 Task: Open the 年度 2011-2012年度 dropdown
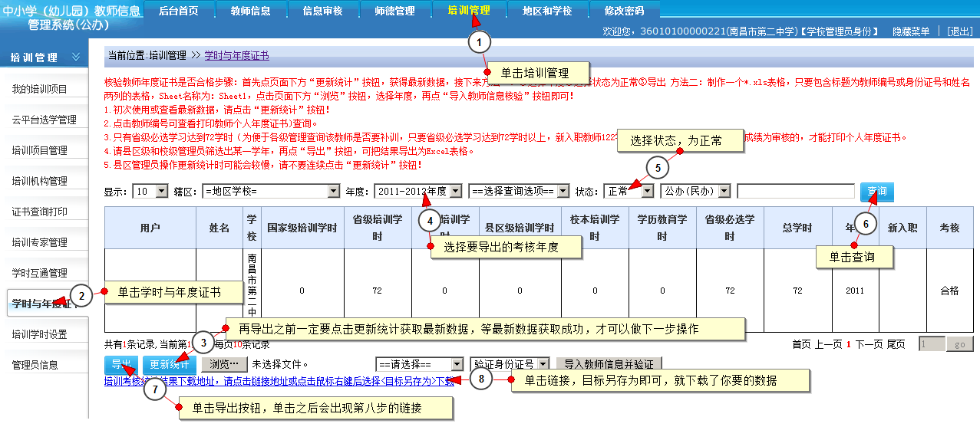tap(418, 191)
